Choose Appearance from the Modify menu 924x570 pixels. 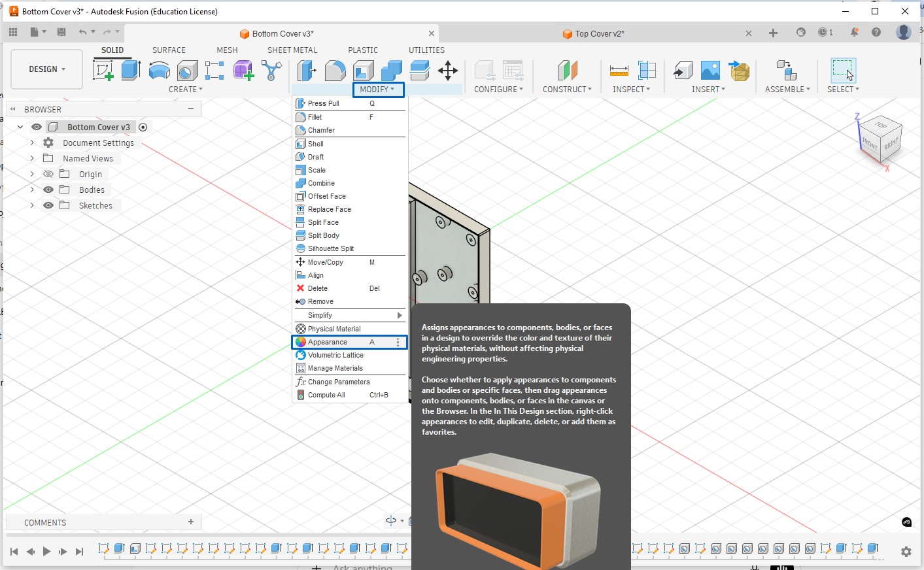328,342
